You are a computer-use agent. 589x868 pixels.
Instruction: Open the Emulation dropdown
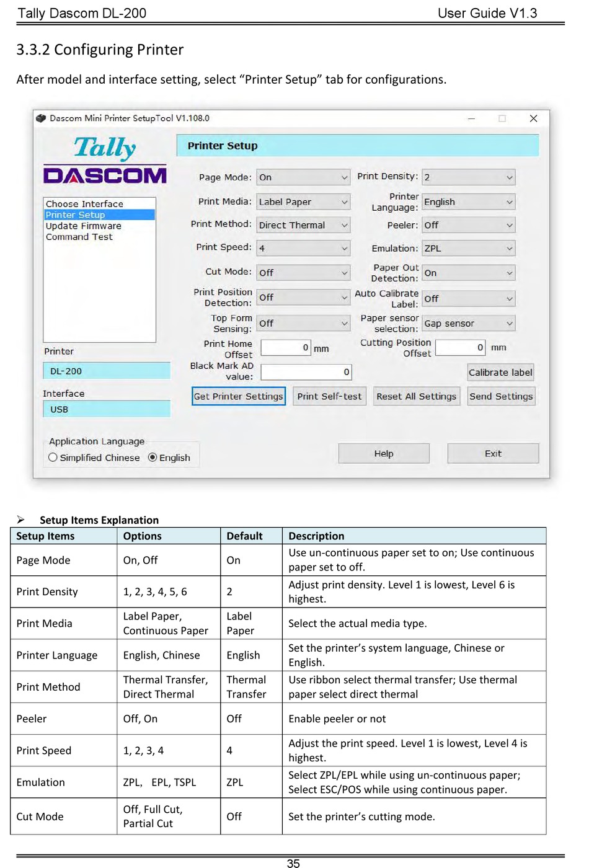pos(469,248)
